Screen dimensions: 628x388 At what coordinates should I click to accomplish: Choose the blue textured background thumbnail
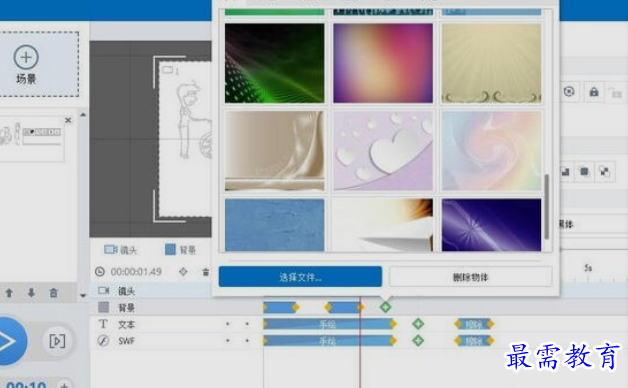coord(275,225)
